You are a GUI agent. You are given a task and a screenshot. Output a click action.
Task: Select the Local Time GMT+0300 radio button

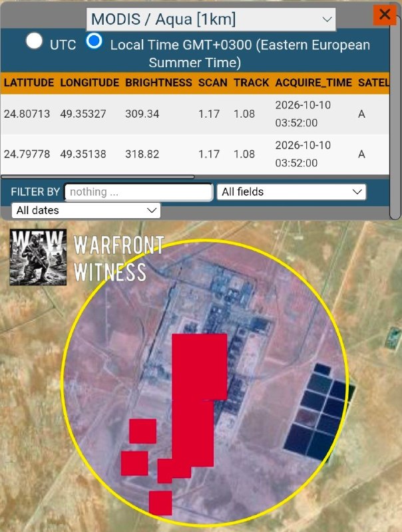(94, 41)
